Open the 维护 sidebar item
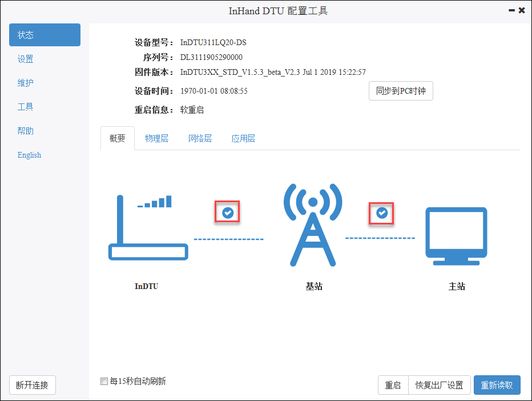532x401 pixels. (x=26, y=83)
